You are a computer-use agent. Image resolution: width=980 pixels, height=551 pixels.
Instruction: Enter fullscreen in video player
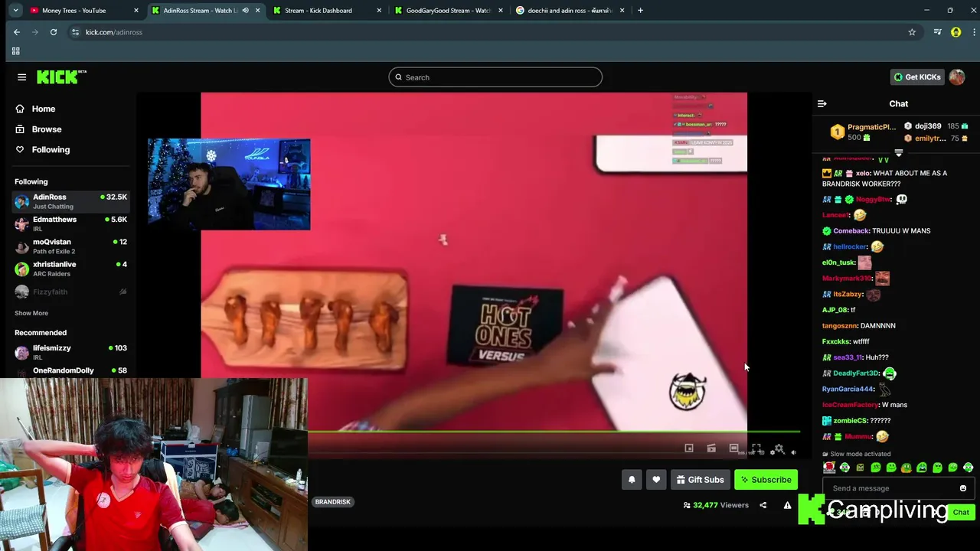[x=756, y=448]
